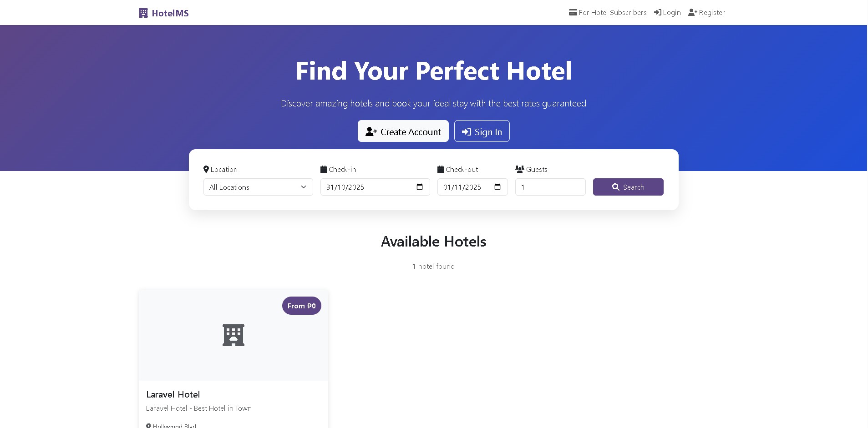Click the Login arrow icon in navbar
868x428 pixels.
[658, 13]
